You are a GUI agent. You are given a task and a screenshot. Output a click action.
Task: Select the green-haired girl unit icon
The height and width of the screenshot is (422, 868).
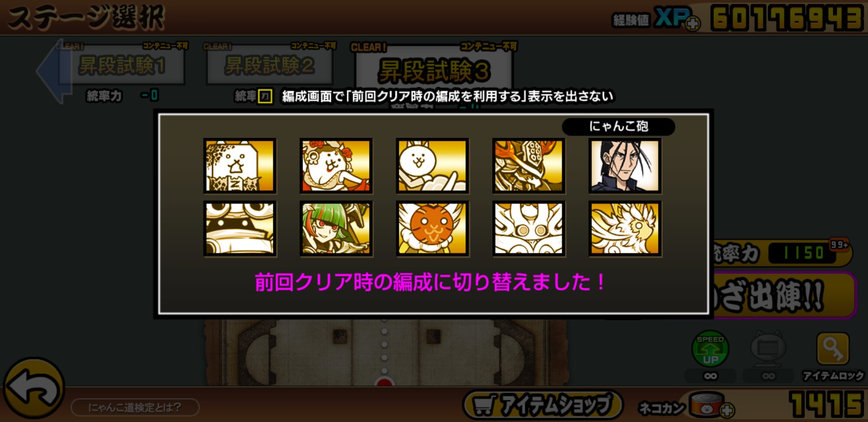(336, 229)
